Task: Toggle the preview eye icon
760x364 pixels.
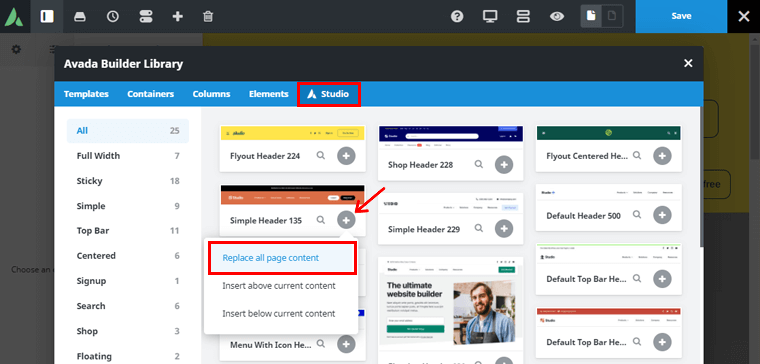Action: coord(557,16)
